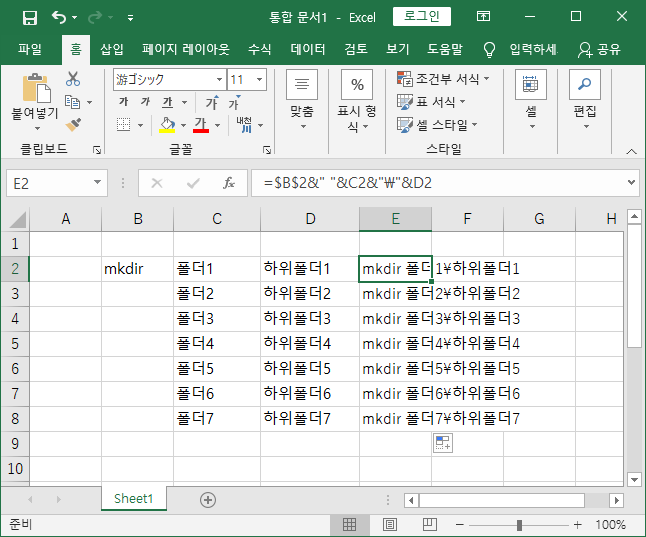Image resolution: width=646 pixels, height=537 pixels.
Task: Decrease font size
Action: (234, 102)
